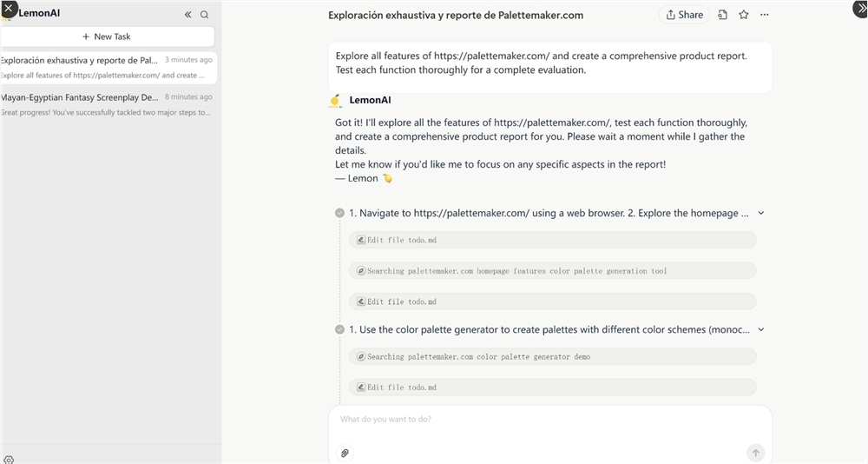
Task: Open settings gear at sidebar bottom
Action: coord(9,459)
